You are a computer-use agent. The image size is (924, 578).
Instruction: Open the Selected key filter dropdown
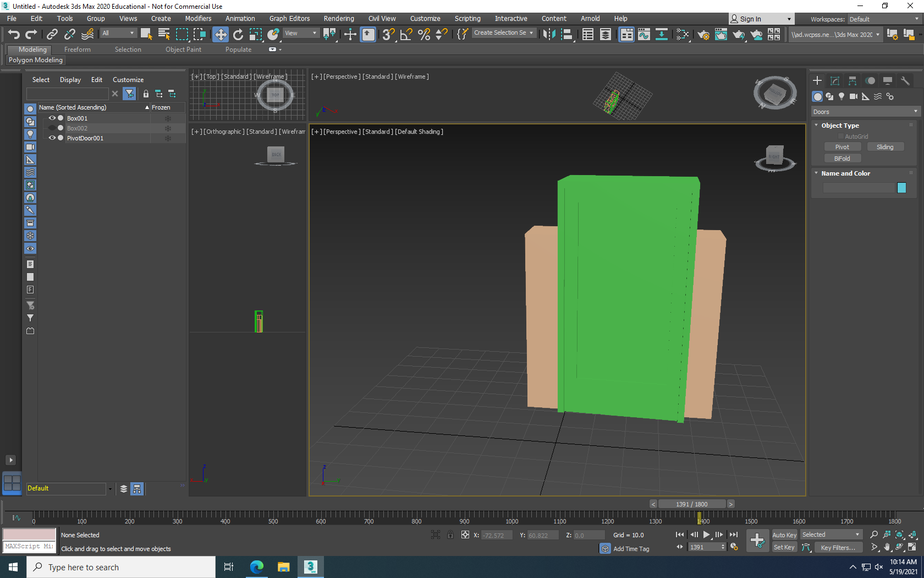click(x=831, y=535)
